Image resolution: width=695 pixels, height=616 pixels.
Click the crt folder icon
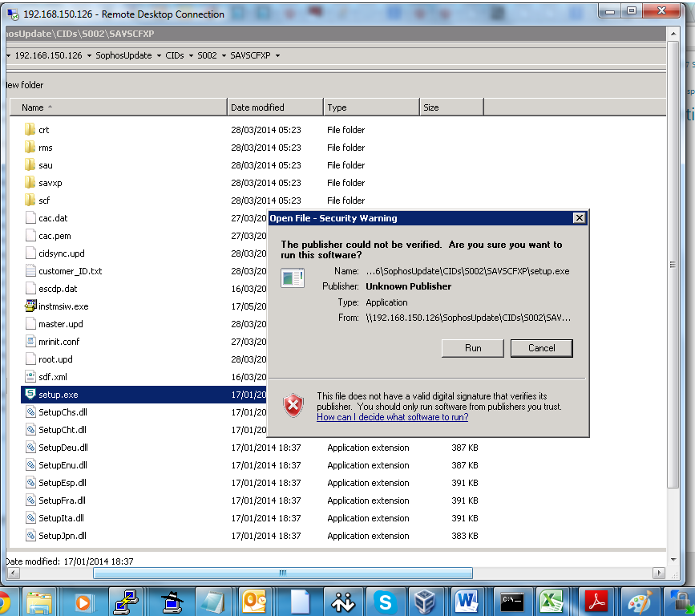click(30, 129)
